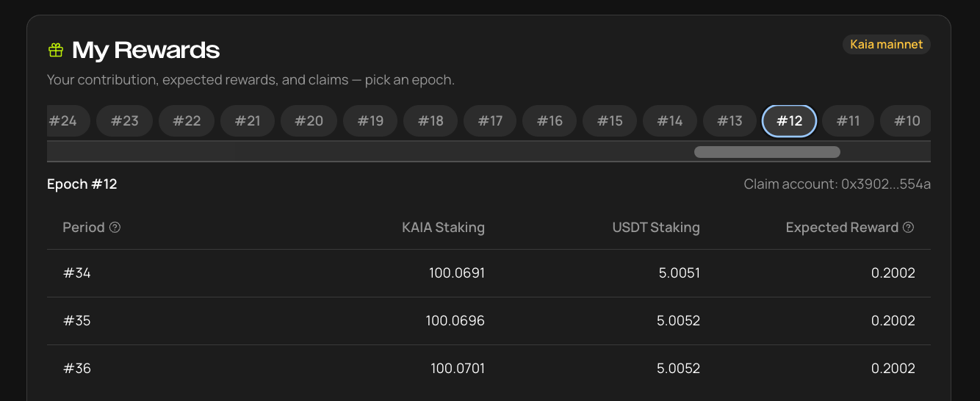Open epoch #18 rewards

pyautogui.click(x=430, y=121)
